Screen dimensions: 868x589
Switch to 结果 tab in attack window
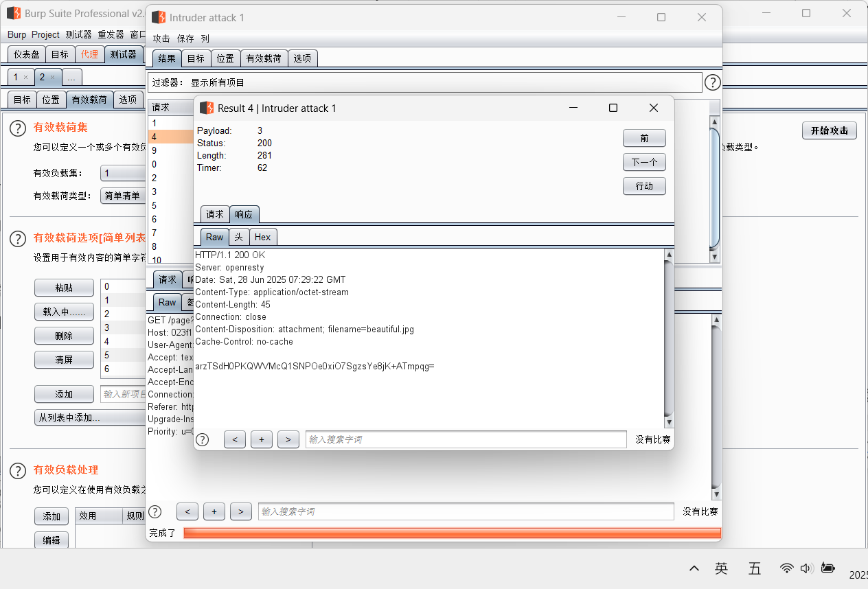167,58
